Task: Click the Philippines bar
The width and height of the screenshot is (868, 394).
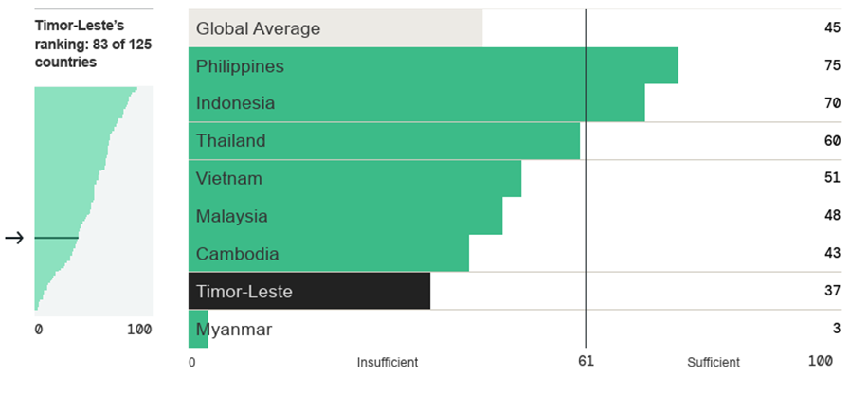Action: pos(433,66)
